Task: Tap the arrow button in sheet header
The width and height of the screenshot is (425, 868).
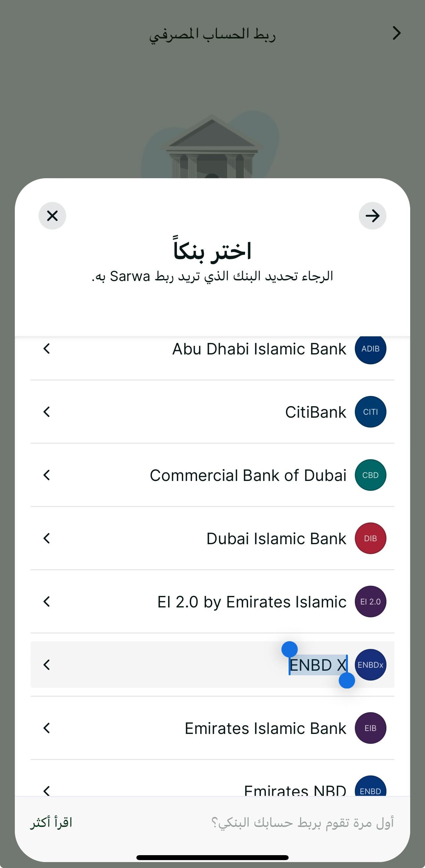Action: (x=372, y=216)
